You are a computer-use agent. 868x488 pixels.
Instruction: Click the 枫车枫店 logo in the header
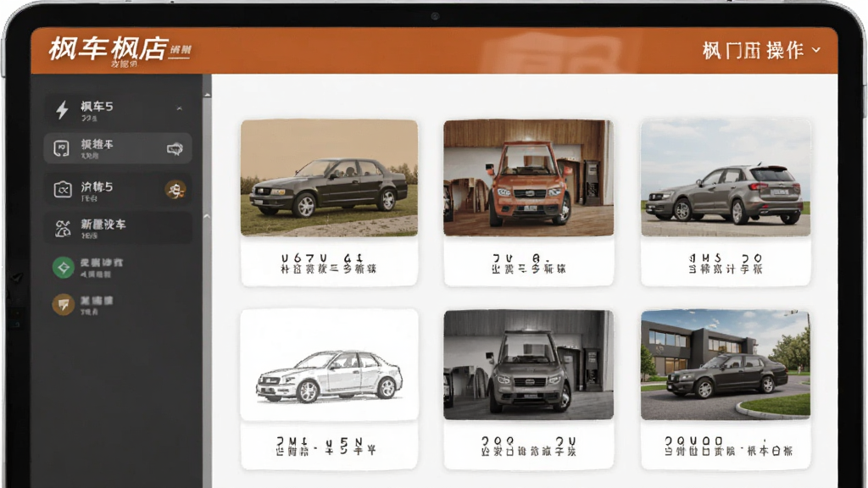point(108,48)
